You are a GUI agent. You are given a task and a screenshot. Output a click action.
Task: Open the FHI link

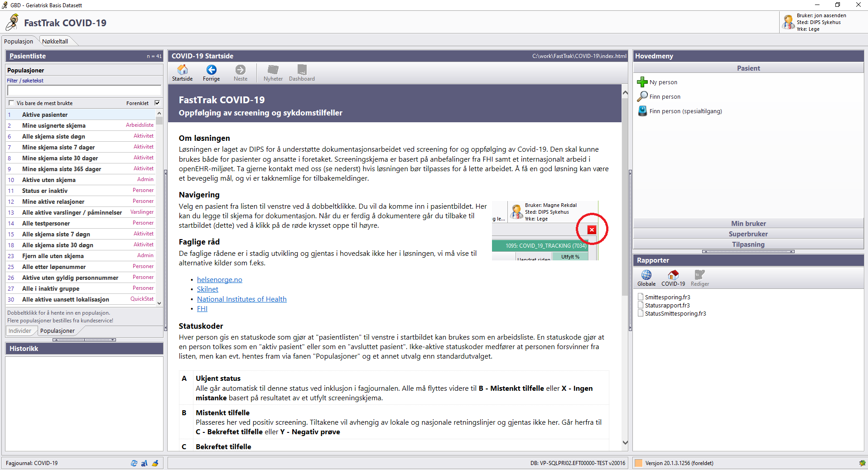click(202, 309)
